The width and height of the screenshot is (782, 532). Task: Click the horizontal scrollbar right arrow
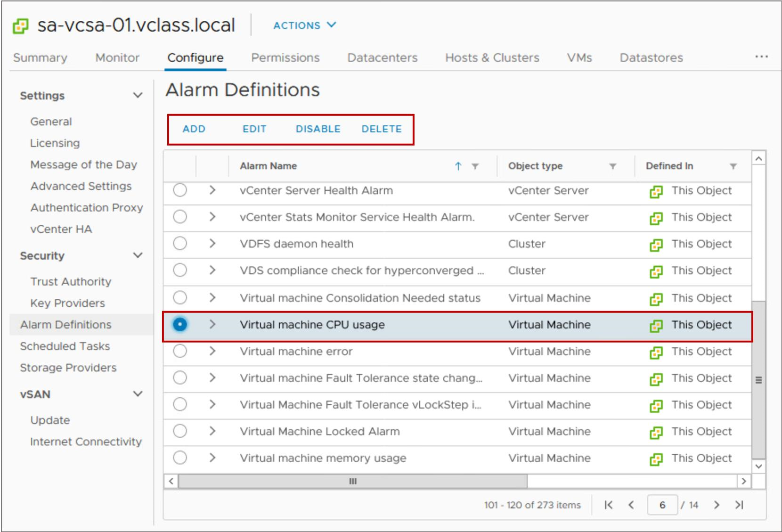[x=744, y=481]
